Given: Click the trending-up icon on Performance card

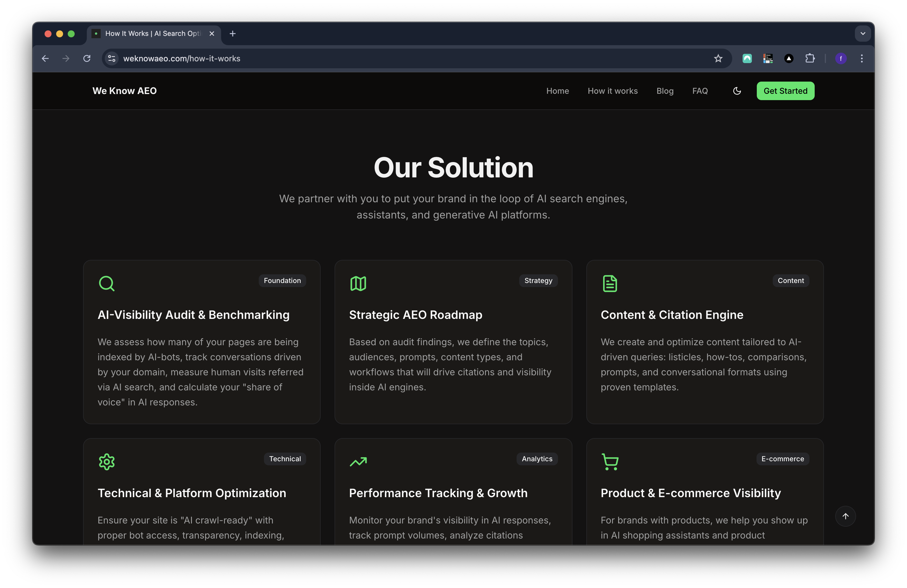Looking at the screenshot, I should tap(358, 462).
